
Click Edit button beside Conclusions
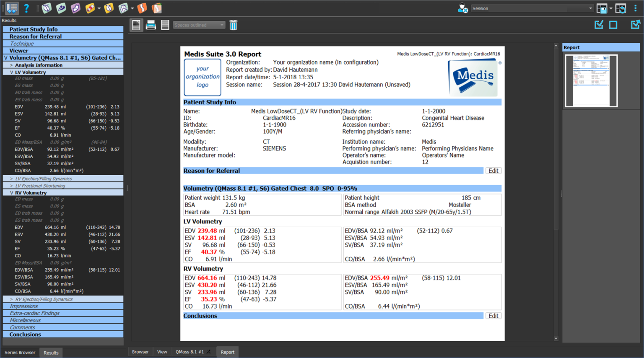[493, 316]
